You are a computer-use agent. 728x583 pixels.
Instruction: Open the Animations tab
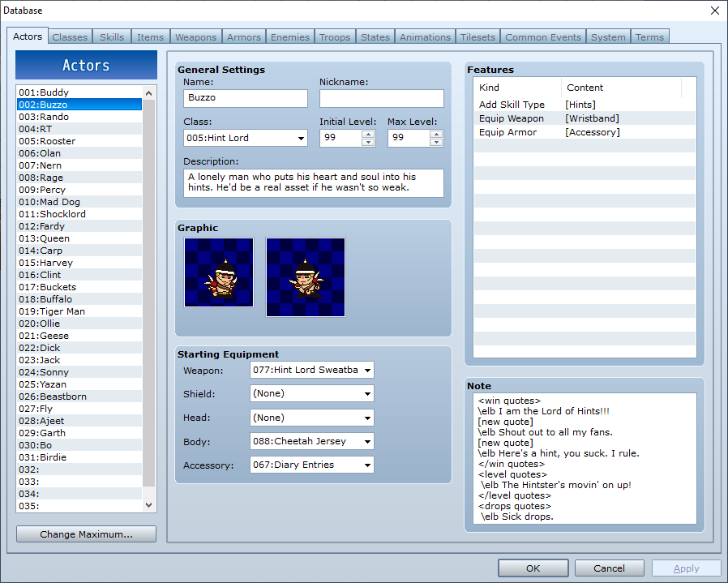(425, 37)
